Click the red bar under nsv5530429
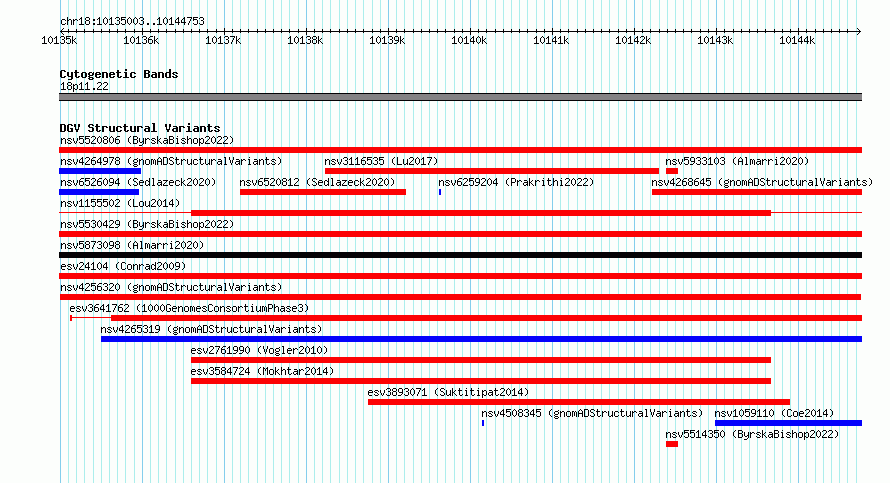The height and width of the screenshot is (483, 890). click(460, 234)
